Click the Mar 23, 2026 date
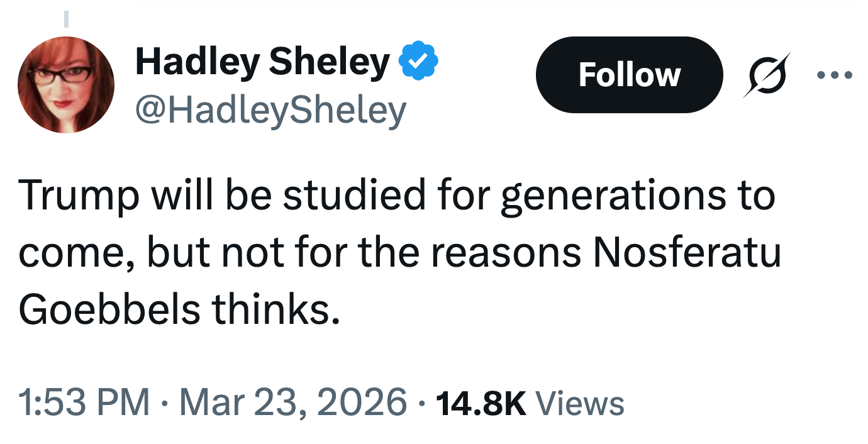 pyautogui.click(x=293, y=402)
